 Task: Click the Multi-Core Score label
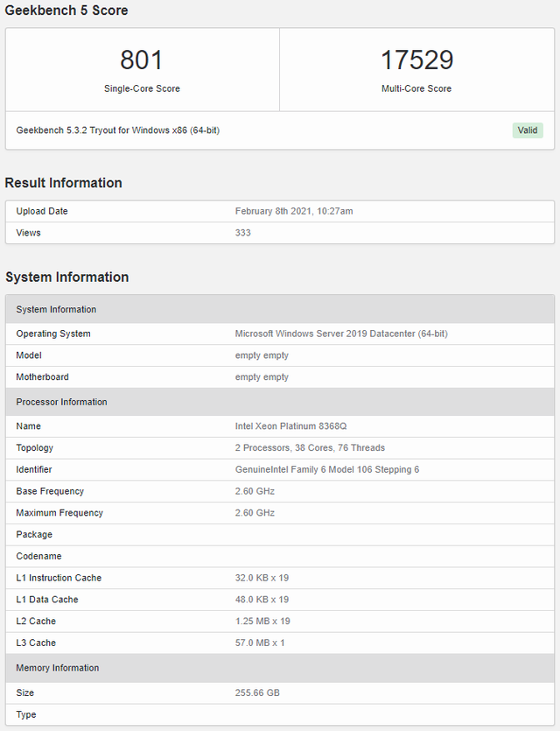pyautogui.click(x=416, y=88)
